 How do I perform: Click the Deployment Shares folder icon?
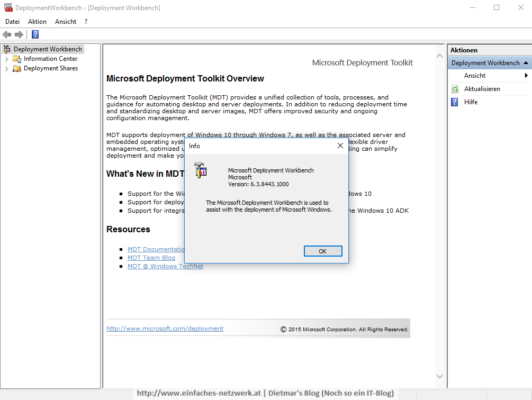click(x=16, y=68)
